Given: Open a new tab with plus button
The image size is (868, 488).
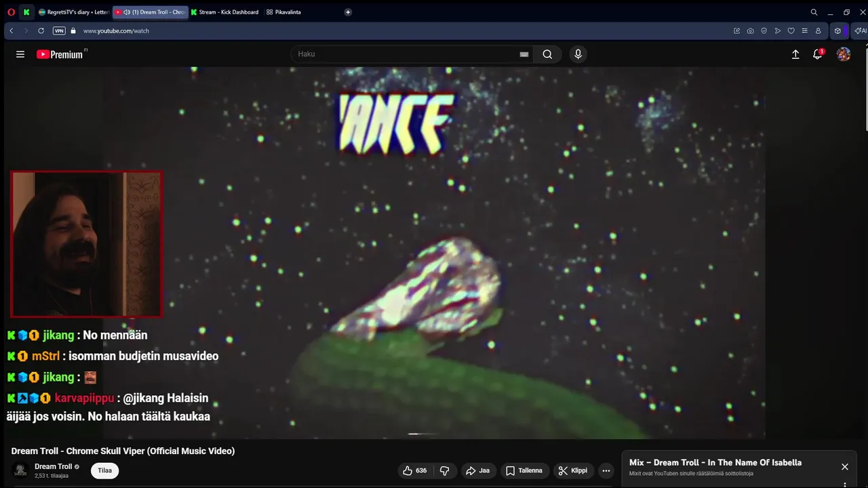Looking at the screenshot, I should point(348,12).
